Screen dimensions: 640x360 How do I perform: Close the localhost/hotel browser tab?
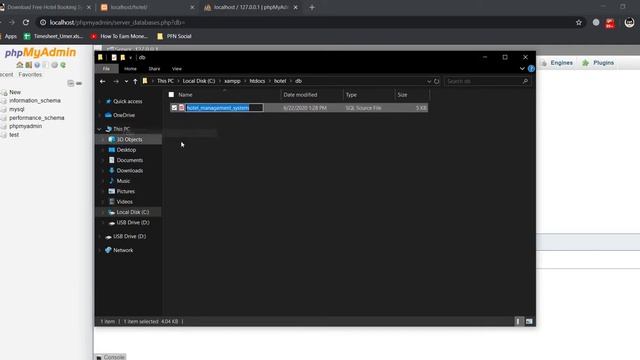click(192, 7)
